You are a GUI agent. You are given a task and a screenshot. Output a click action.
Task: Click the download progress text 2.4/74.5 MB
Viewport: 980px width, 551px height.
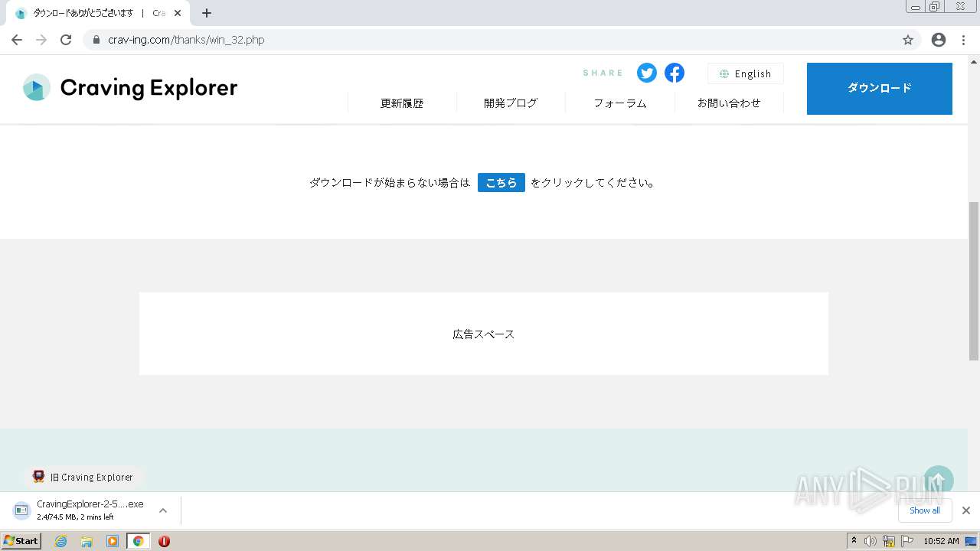tap(75, 517)
